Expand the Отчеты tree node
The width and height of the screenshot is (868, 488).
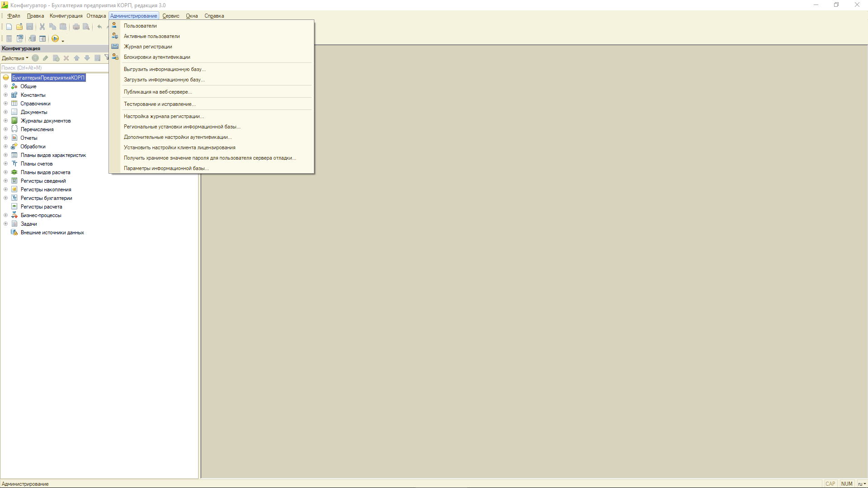click(x=6, y=138)
